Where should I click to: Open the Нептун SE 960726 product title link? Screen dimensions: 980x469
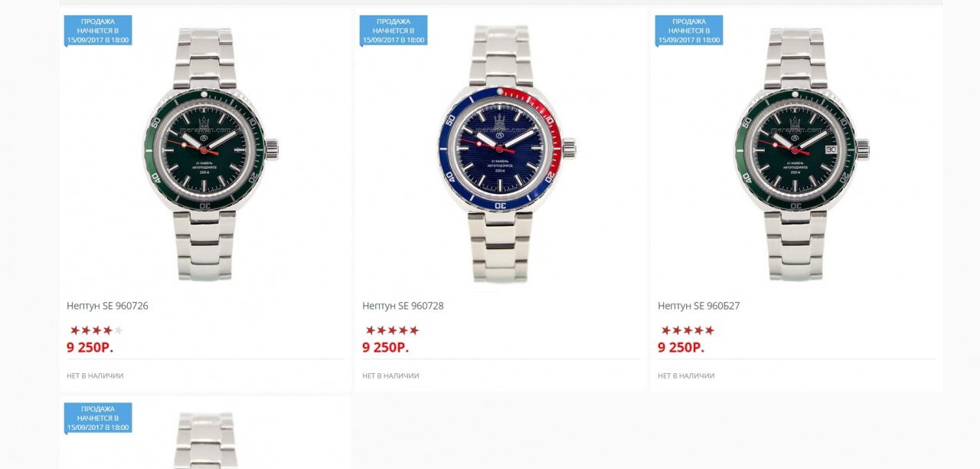click(x=107, y=306)
